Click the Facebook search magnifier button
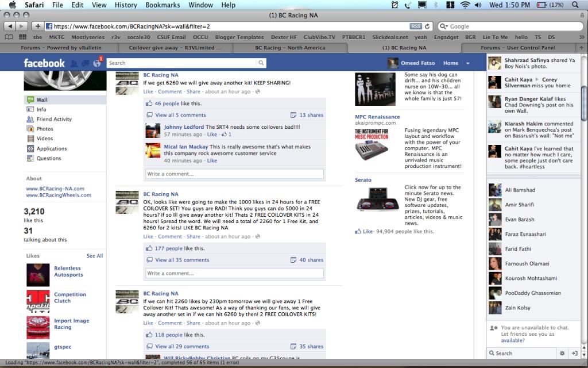This screenshot has height=368, width=588. 261,63
